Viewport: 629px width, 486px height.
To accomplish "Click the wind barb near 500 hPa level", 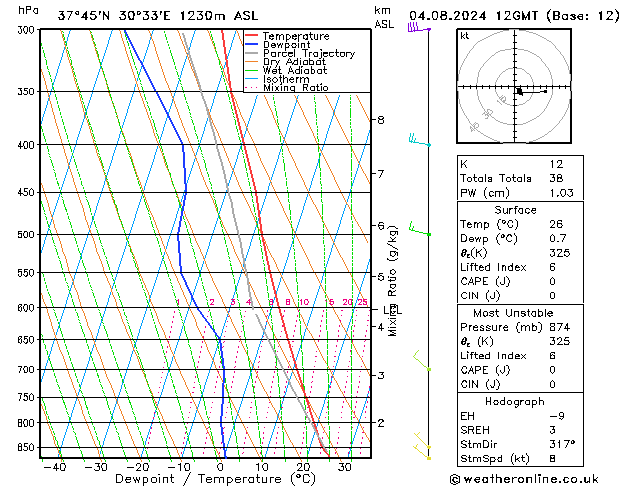I will [421, 231].
